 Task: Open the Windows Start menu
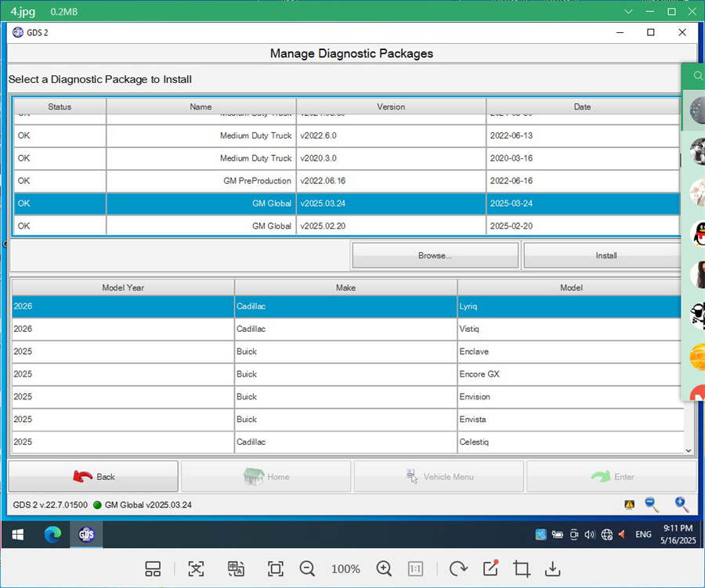point(17,535)
